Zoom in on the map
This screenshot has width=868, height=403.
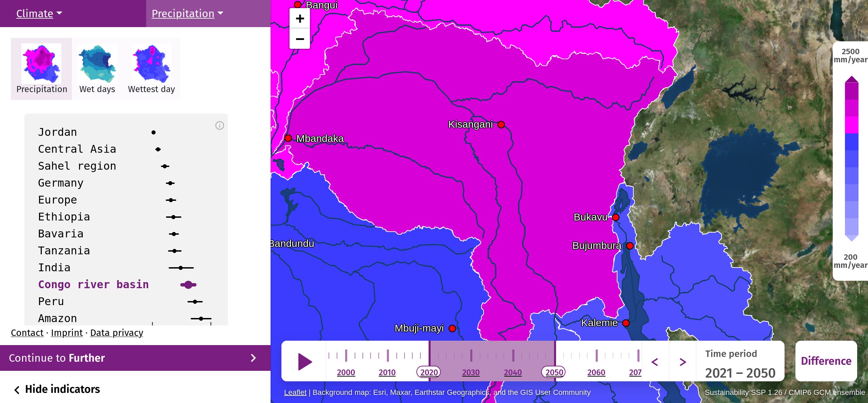pos(300,19)
